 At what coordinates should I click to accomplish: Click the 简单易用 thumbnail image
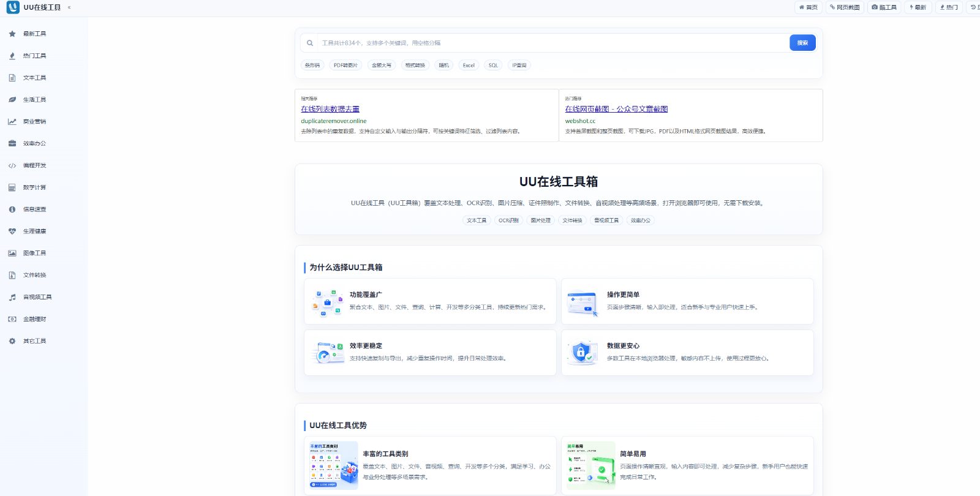(x=590, y=465)
